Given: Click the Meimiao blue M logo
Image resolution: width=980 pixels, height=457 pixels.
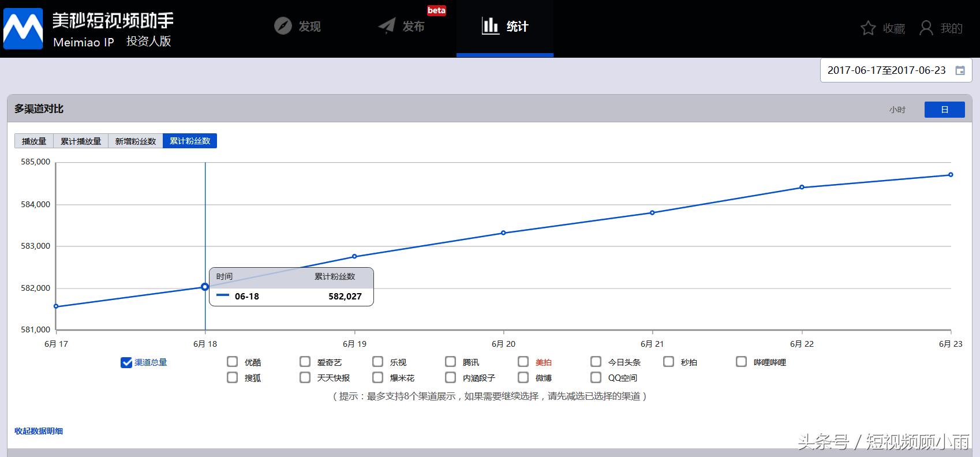Looking at the screenshot, I should coord(23,29).
